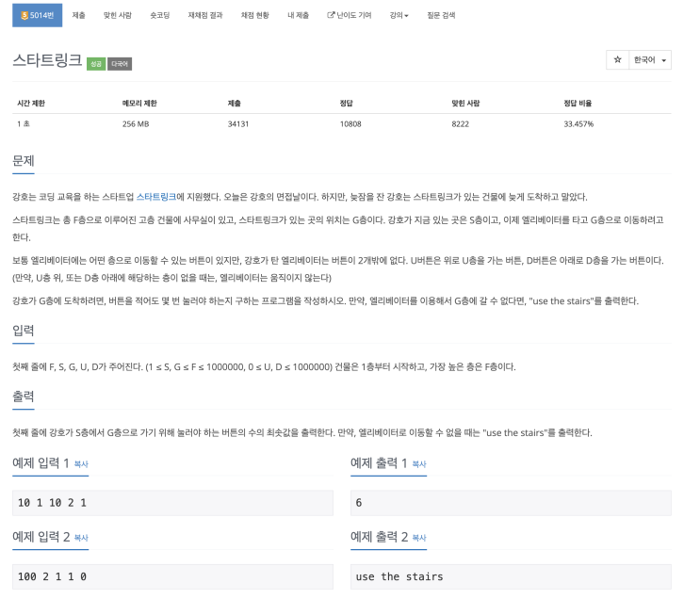Click the 시간 제한 column header
The image size is (700, 599).
[31, 103]
